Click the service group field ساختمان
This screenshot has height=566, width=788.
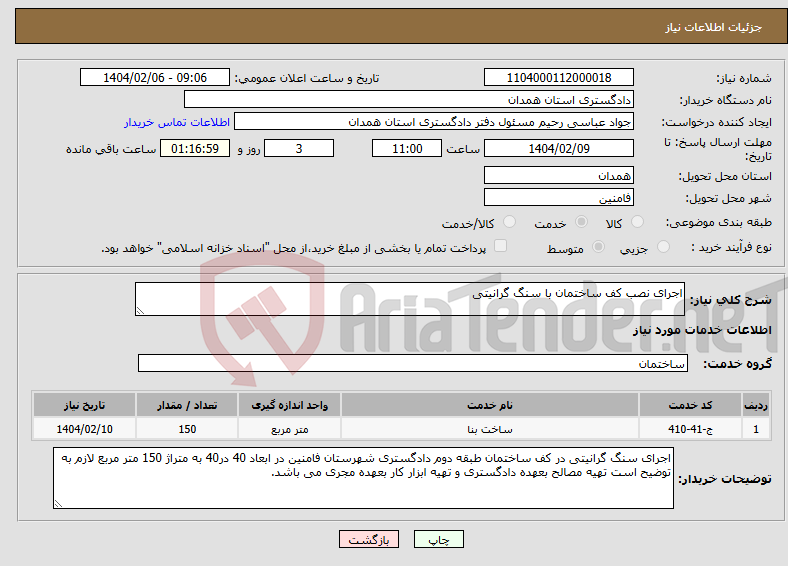(x=413, y=363)
